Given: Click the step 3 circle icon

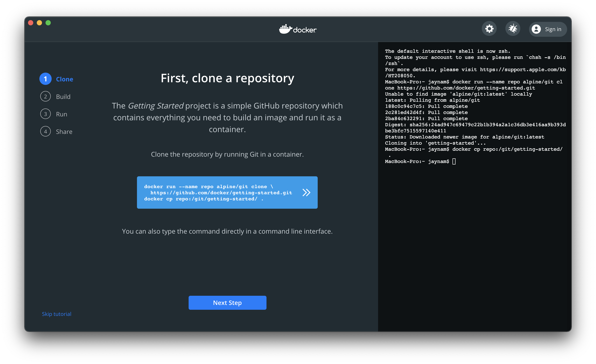Looking at the screenshot, I should coord(46,114).
